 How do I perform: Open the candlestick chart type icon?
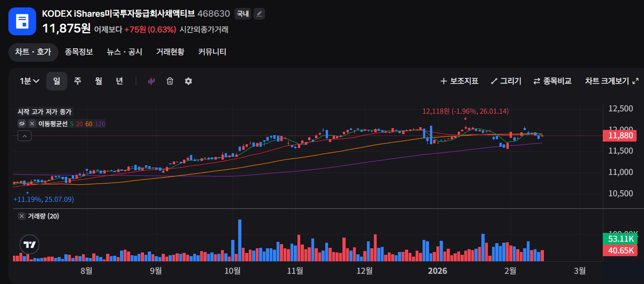(x=151, y=81)
